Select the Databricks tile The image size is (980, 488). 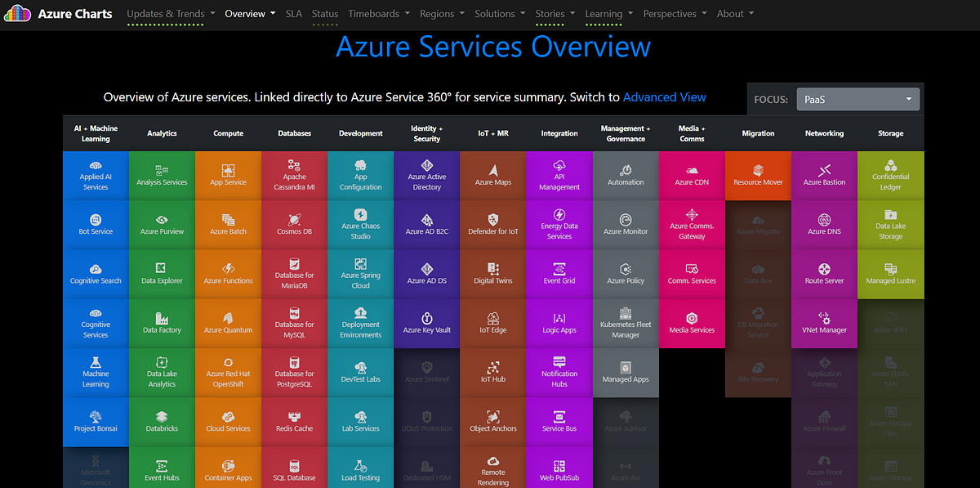pos(162,421)
